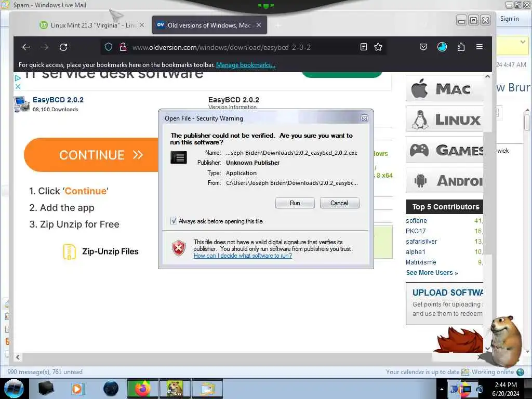Viewport: 532px width, 399px height.
Task: Click the round blue profile icon in toolbar
Action: coord(442,47)
